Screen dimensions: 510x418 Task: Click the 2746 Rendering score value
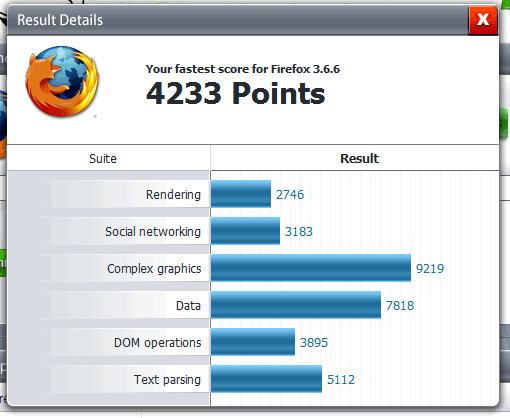point(290,195)
